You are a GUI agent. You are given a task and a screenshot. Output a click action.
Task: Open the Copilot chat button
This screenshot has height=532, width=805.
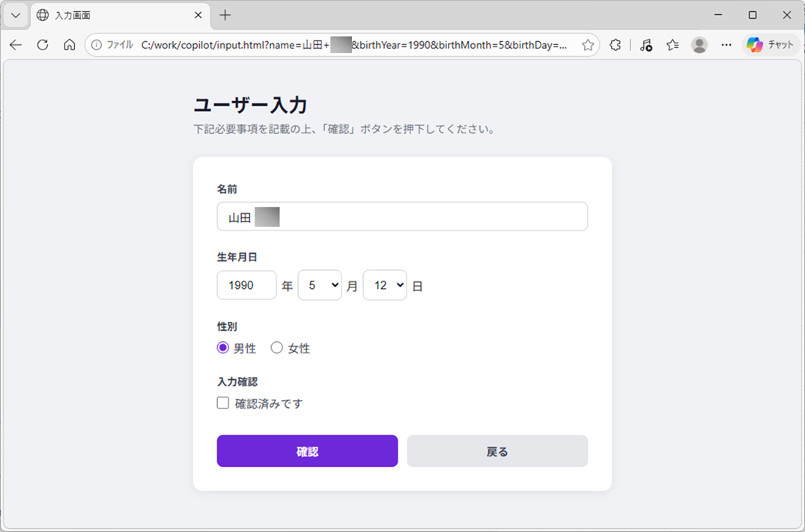[x=771, y=45]
